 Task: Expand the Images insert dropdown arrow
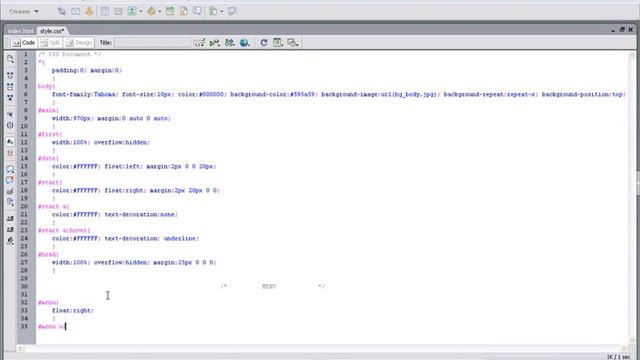[x=140, y=11]
